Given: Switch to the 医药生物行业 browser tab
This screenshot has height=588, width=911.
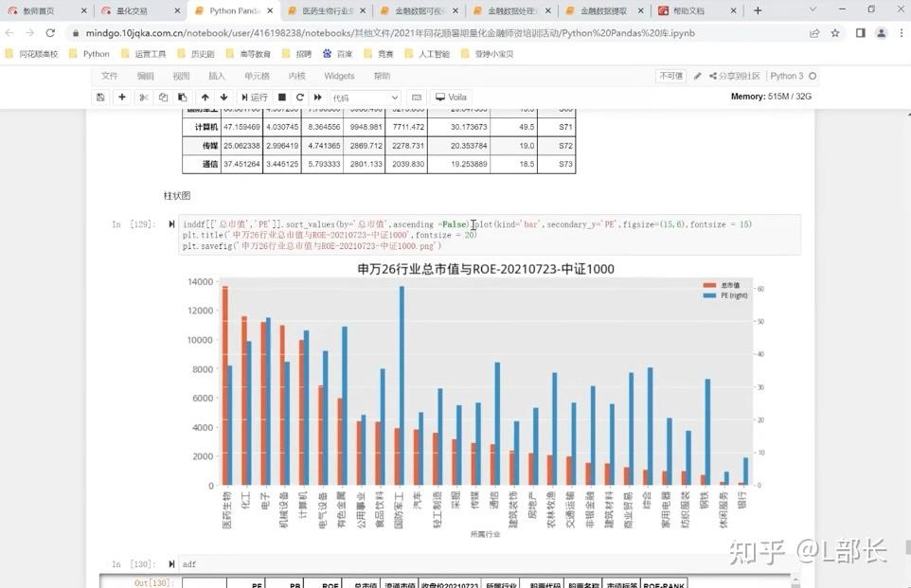Looking at the screenshot, I should (329, 11).
